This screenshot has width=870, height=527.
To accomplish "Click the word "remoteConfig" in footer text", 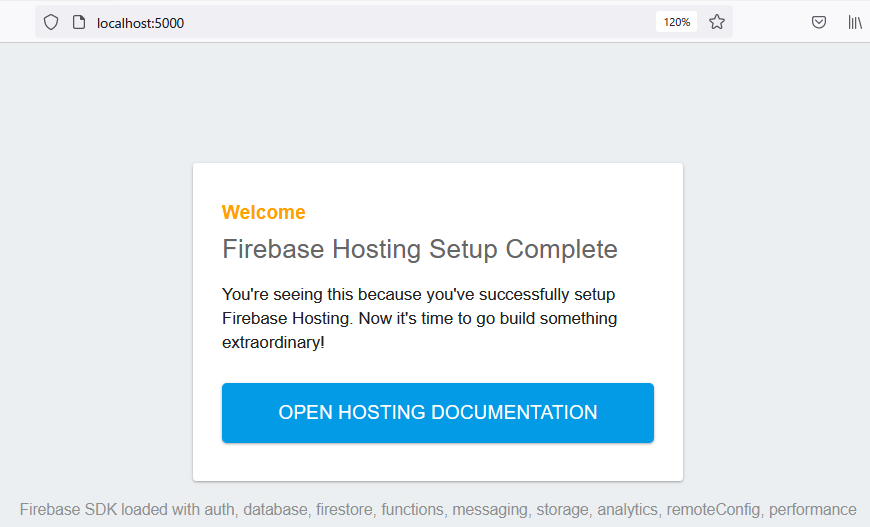I will click(x=713, y=509).
